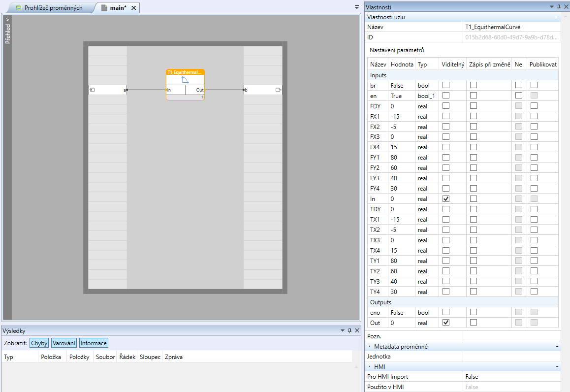Expand the Přehled side panel
570x392 pixels.
pyautogui.click(x=7, y=31)
